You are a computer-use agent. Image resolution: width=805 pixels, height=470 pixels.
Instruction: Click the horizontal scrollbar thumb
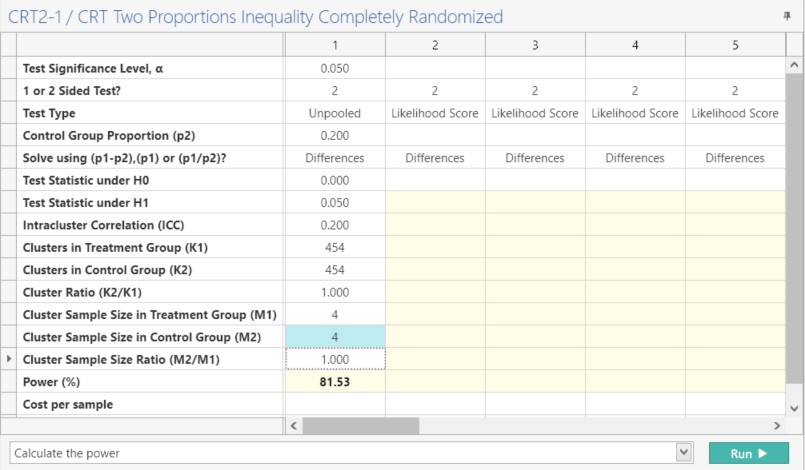[360, 425]
